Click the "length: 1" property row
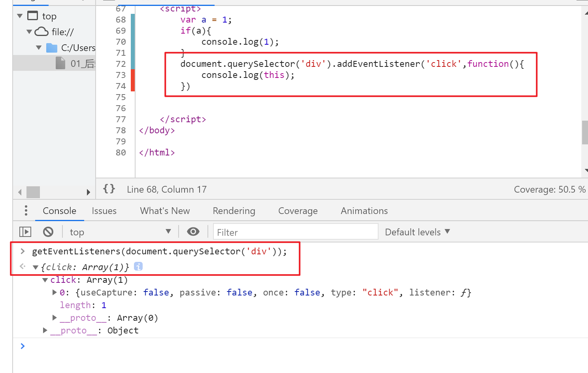Viewport: 588px width, 373px height. click(x=83, y=305)
